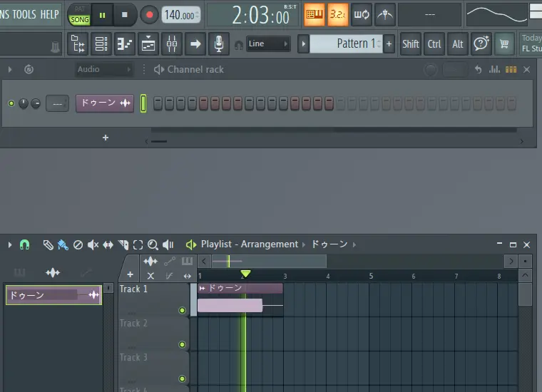The image size is (542, 392).
Task: Click the Alt button
Action: (x=457, y=44)
